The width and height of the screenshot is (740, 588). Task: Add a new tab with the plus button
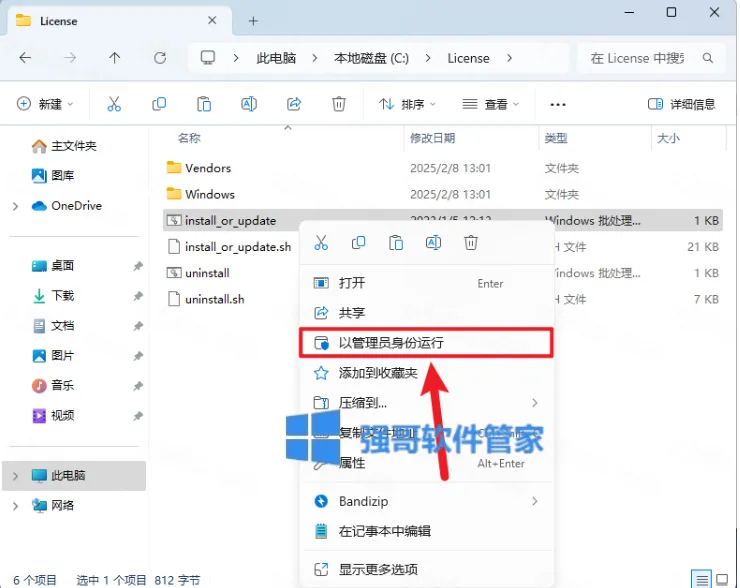253,21
